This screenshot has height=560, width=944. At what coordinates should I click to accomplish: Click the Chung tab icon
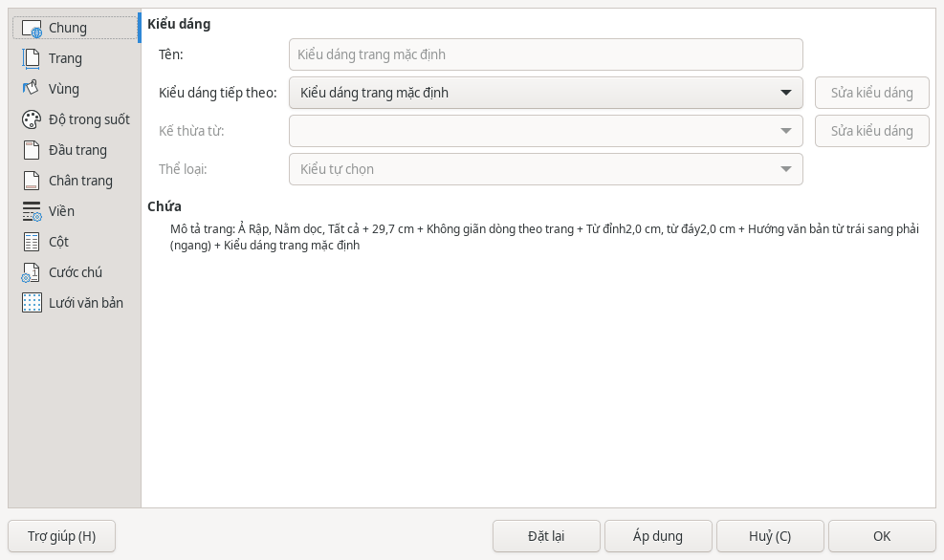point(32,29)
